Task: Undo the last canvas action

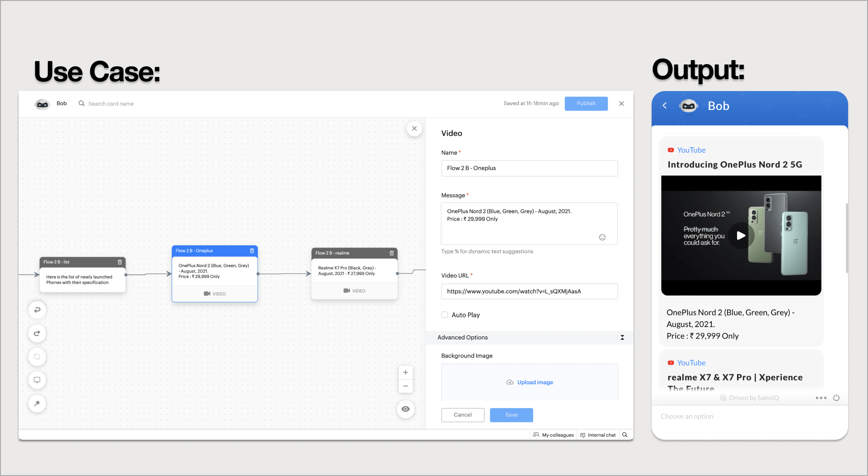Action: 37,310
